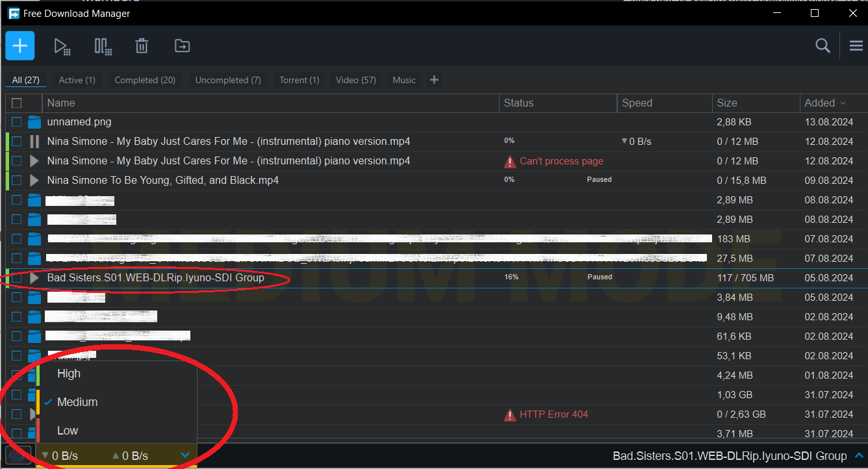The height and width of the screenshot is (469, 868).
Task: Click the Bad.Sisters.S01 title in the bottom status bar
Action: (x=730, y=456)
